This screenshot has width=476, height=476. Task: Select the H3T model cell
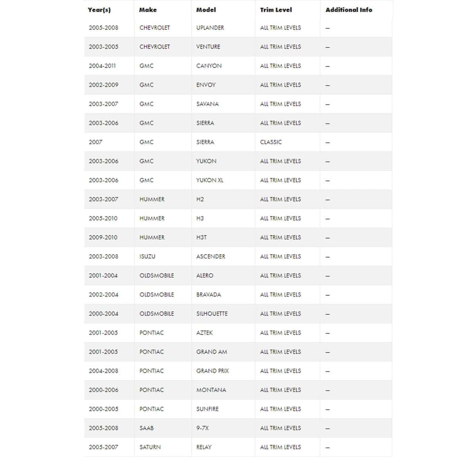[x=201, y=237]
